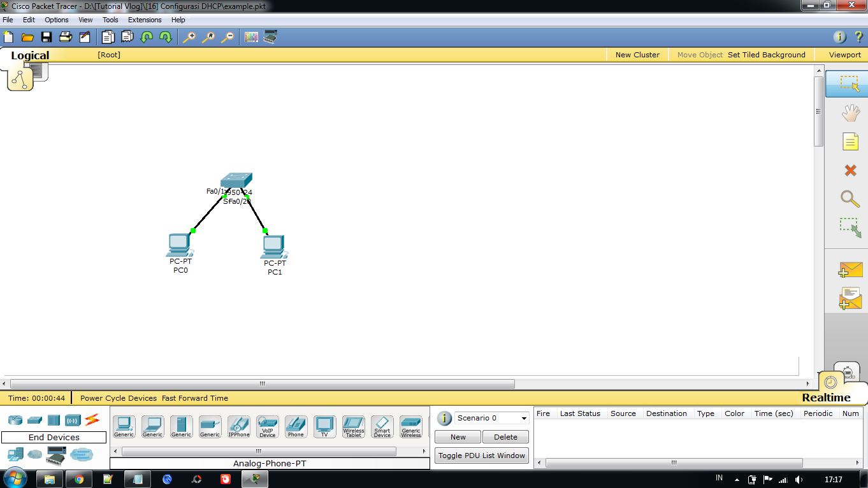Pick the Wireless Tablet device
This screenshot has width=868, height=488.
[353, 427]
